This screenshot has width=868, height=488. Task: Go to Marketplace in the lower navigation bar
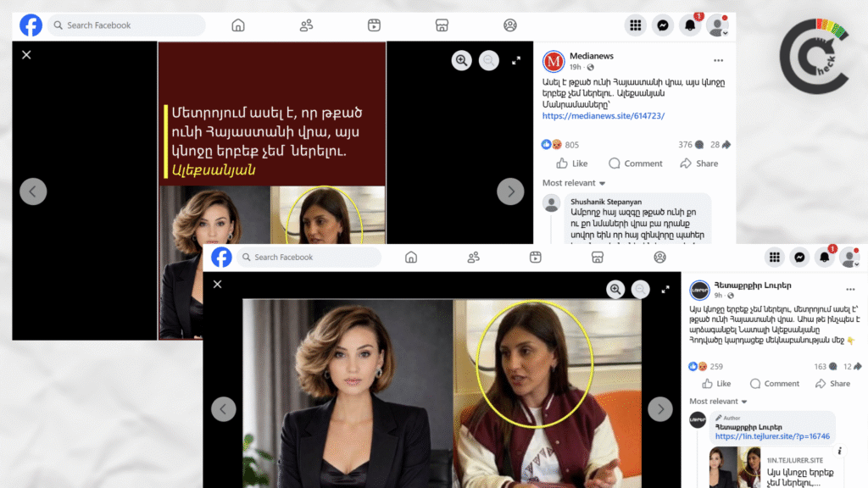point(598,258)
